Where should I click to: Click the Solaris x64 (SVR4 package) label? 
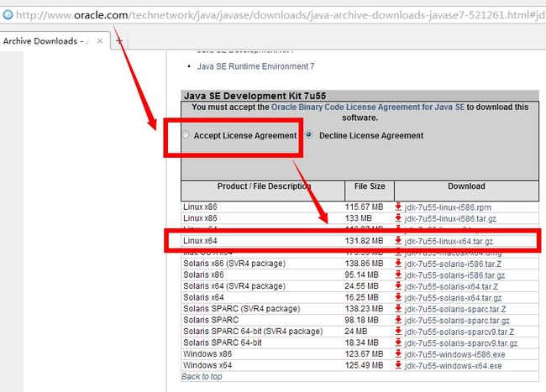pos(234,286)
